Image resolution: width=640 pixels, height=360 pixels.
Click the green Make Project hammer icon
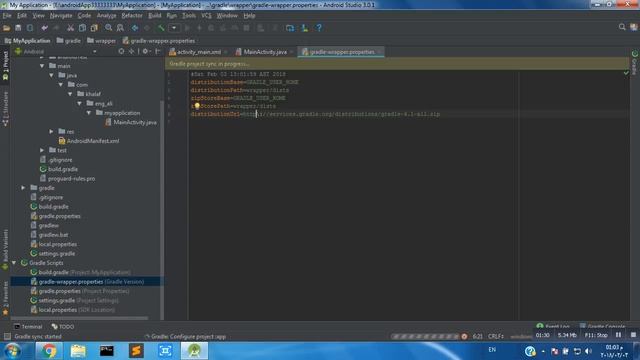[x=161, y=28]
